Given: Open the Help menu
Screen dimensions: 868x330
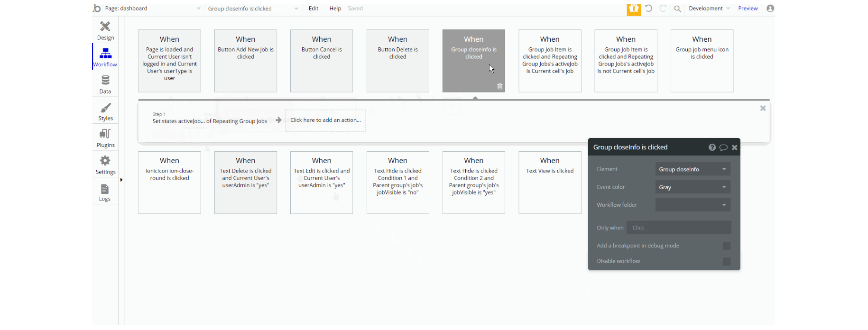Looking at the screenshot, I should click(x=335, y=9).
